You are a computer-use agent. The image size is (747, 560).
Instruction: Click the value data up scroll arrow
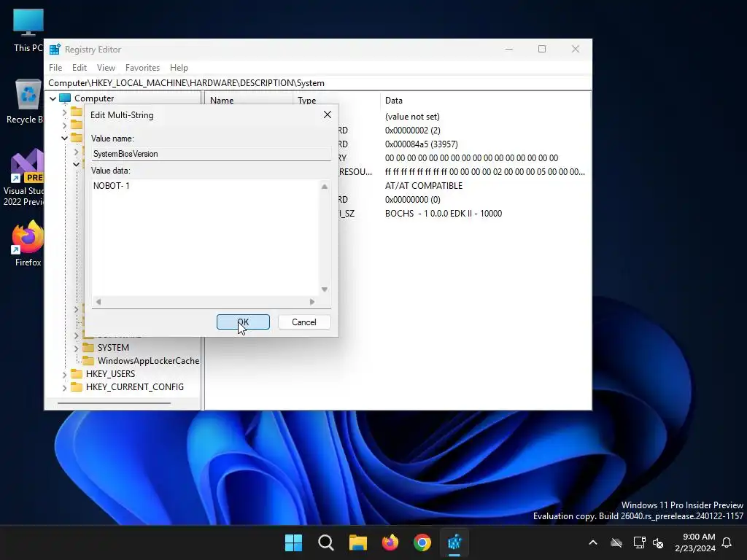tap(325, 187)
